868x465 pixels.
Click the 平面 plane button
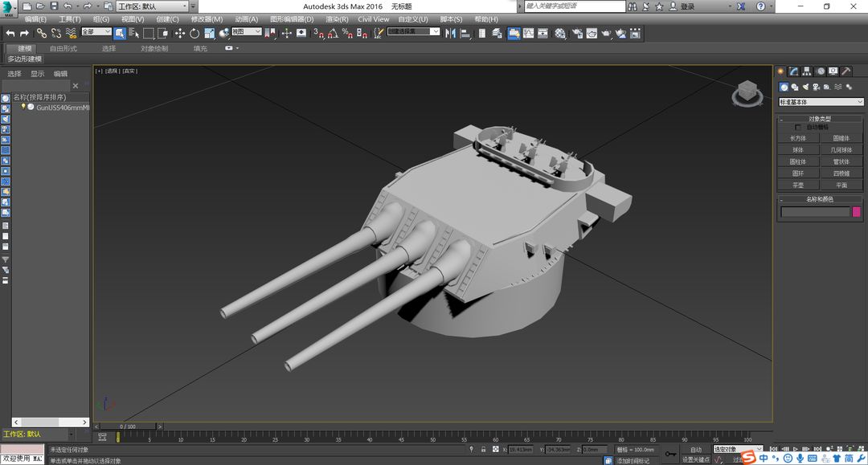(x=841, y=186)
